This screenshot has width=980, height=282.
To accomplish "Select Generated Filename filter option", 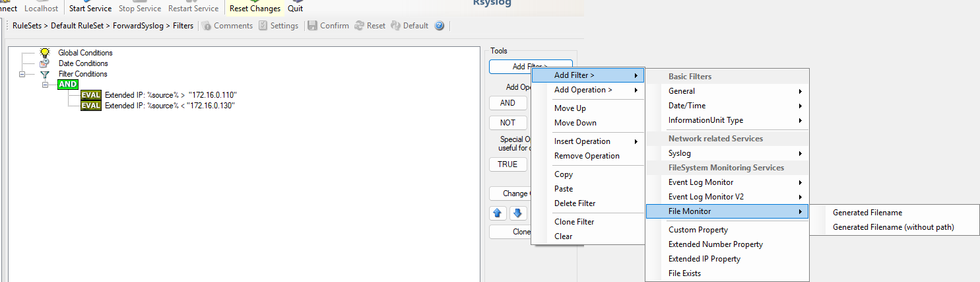I will [895, 213].
